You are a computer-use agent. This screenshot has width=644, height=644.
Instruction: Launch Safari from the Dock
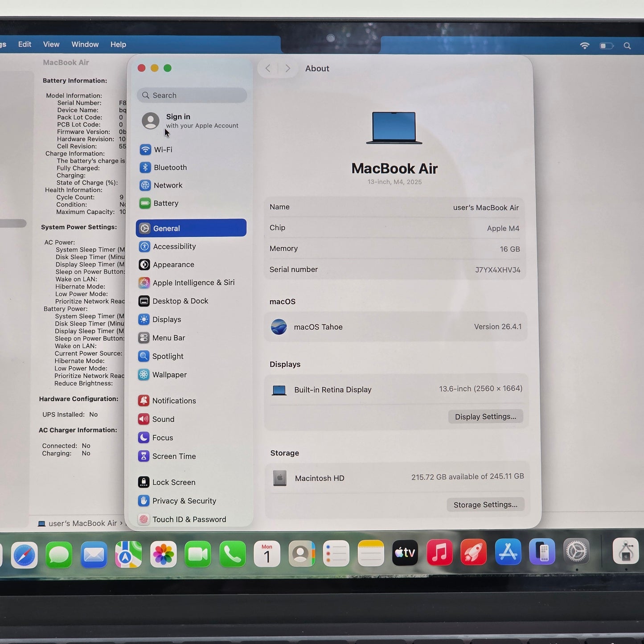pos(24,555)
